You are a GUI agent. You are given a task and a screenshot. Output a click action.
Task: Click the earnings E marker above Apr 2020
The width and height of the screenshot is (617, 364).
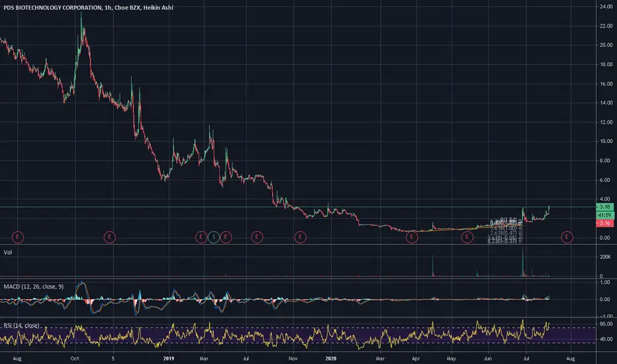point(412,237)
